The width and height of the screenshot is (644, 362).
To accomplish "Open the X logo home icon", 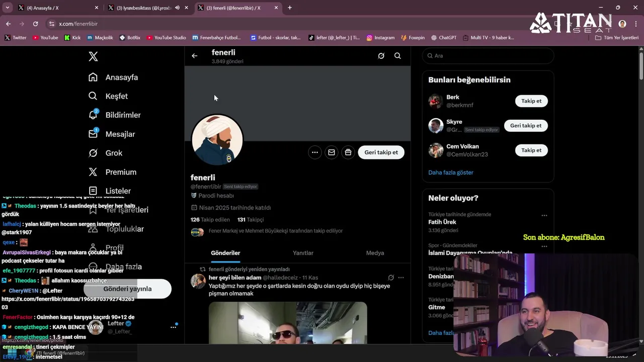I will [93, 56].
